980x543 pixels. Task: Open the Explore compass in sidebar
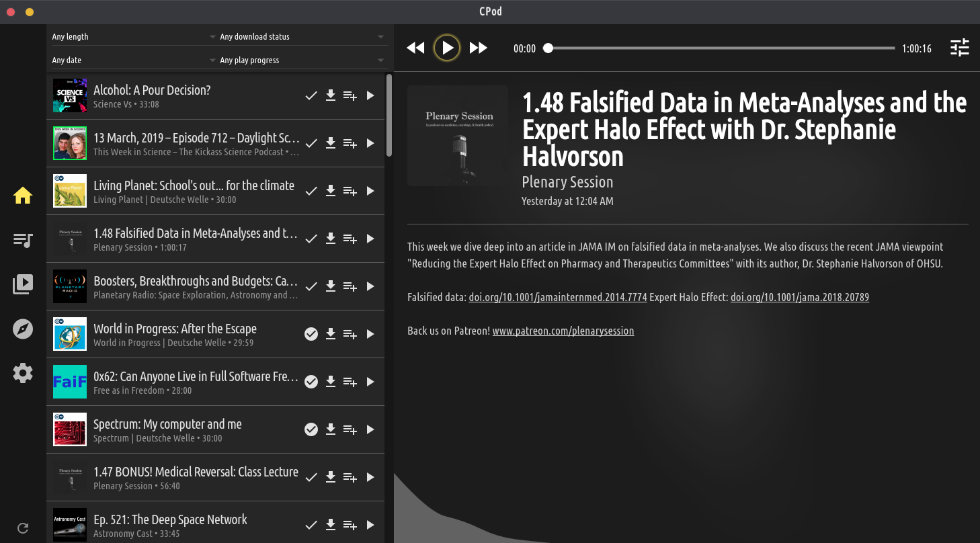[x=23, y=329]
